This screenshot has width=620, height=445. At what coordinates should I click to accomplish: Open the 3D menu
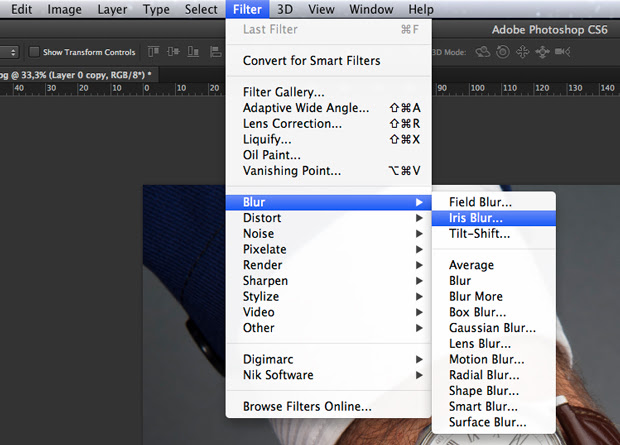pos(285,9)
